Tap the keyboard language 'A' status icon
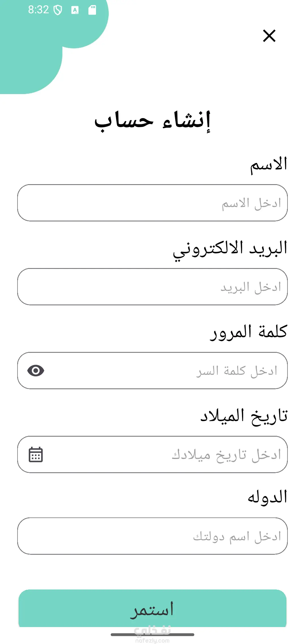The height and width of the screenshot is (644, 305). pyautogui.click(x=75, y=10)
